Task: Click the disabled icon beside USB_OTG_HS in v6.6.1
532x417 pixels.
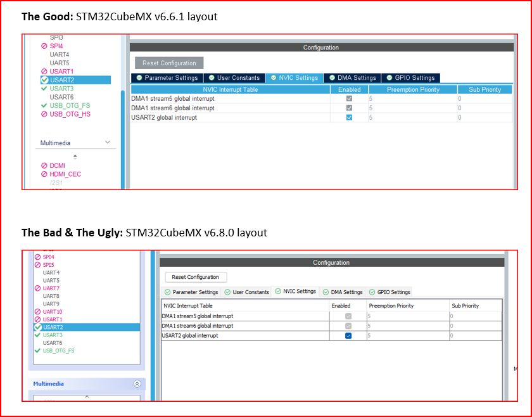Action: click(x=44, y=114)
